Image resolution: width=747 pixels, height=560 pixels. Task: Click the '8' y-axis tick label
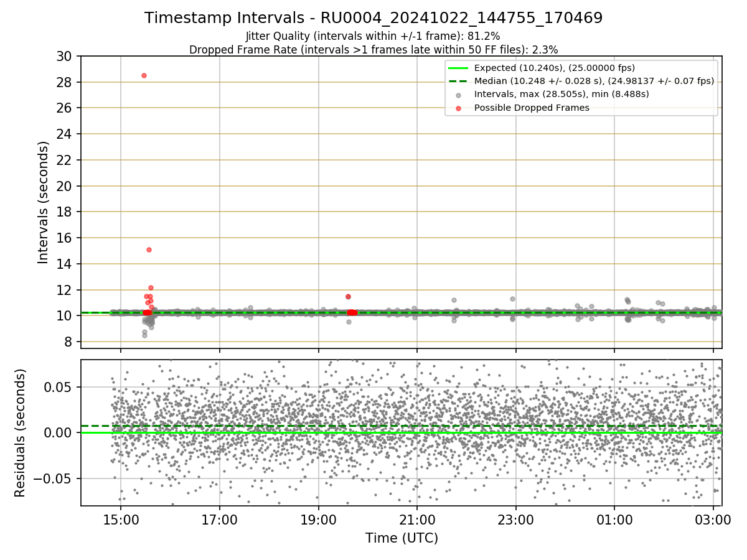[70, 342]
